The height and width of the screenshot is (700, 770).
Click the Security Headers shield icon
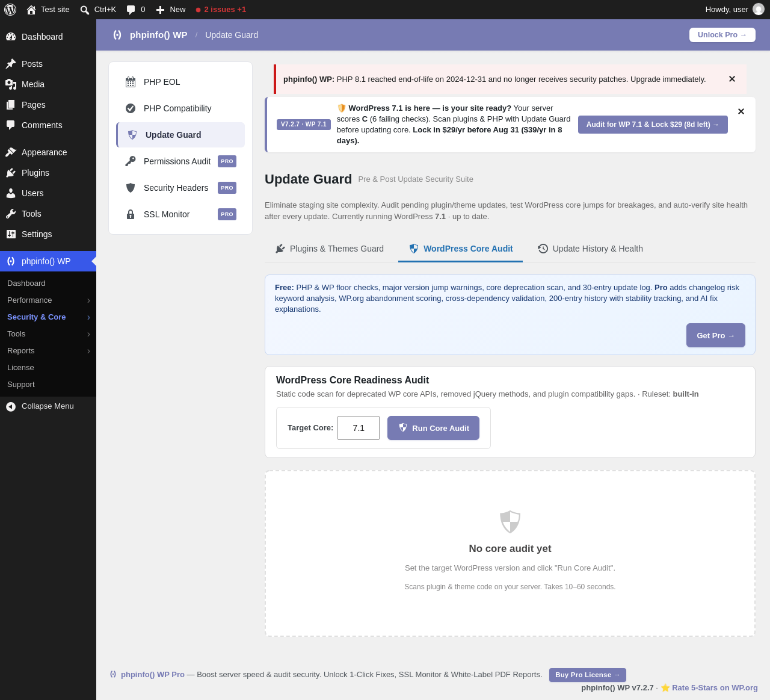coord(131,188)
